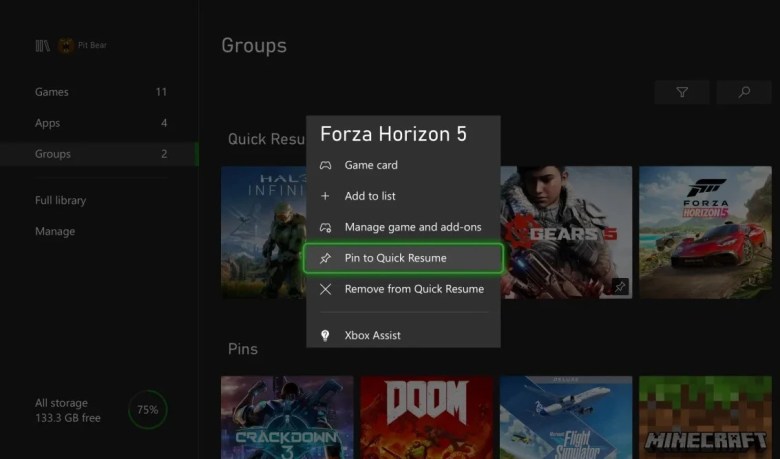The height and width of the screenshot is (459, 780).
Task: Click the plus icon for Add to list
Action: click(x=325, y=196)
